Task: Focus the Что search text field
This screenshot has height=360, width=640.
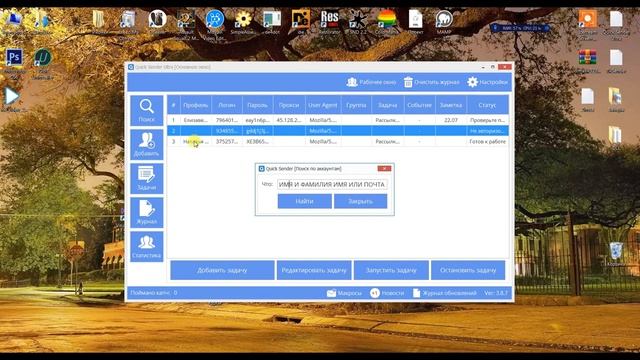Action: point(332,184)
